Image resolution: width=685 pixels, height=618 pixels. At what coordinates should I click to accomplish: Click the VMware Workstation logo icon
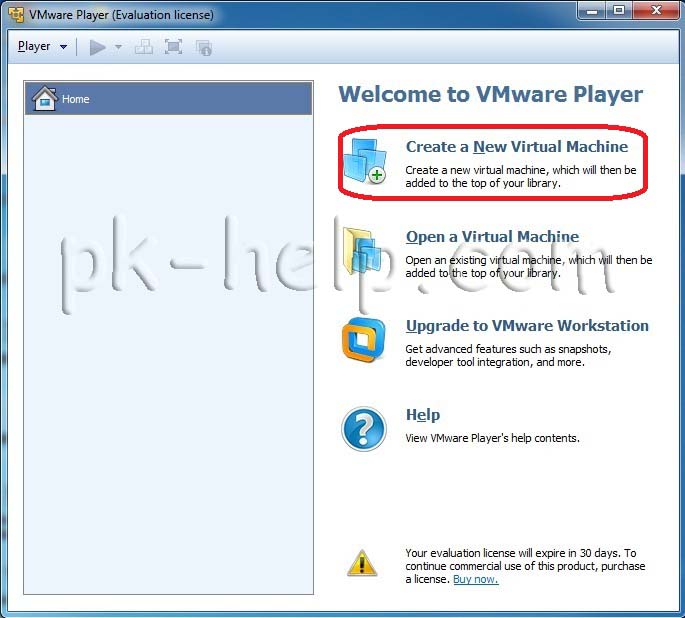tap(363, 340)
